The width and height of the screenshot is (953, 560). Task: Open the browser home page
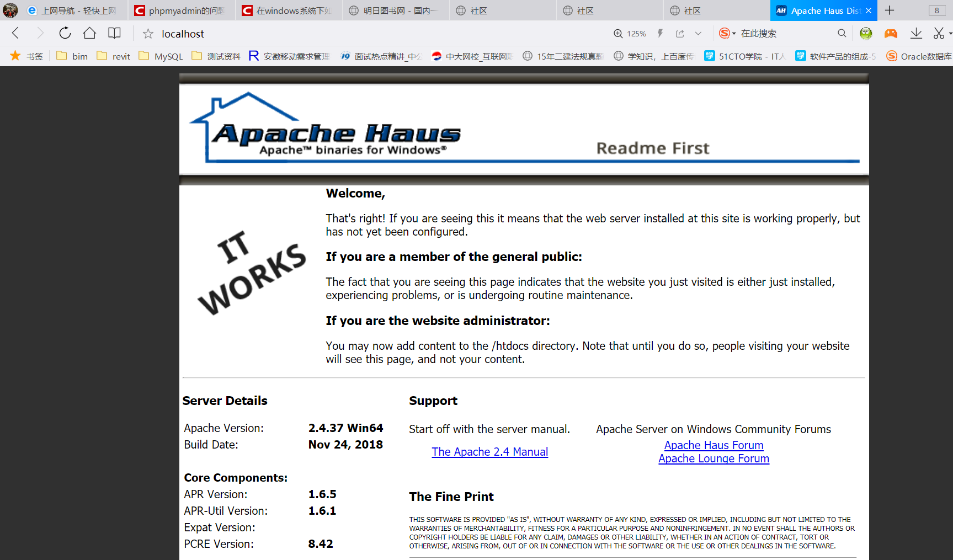pyautogui.click(x=89, y=33)
